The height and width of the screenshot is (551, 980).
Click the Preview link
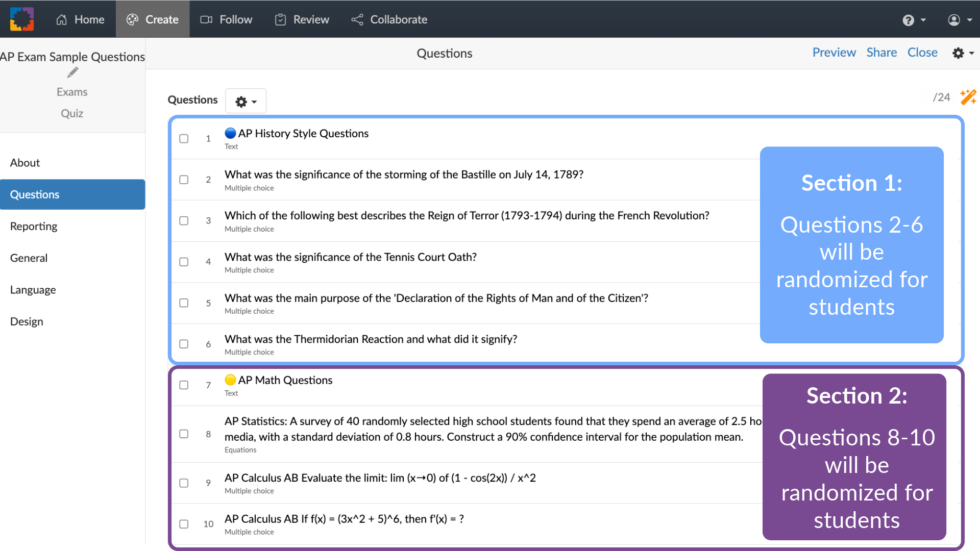834,52
